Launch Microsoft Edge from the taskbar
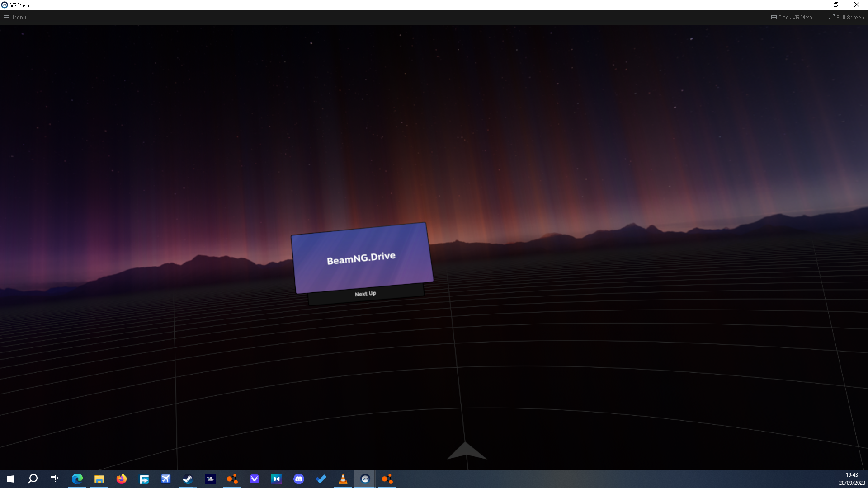 click(x=77, y=479)
